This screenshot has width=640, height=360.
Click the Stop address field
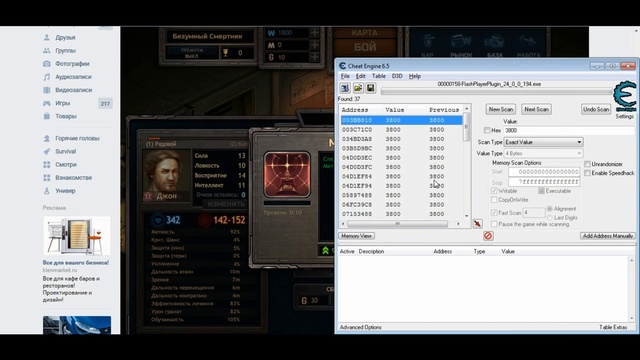(544, 182)
